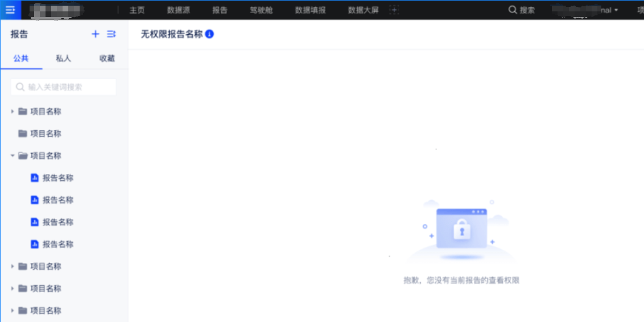
Task: Collapse the opened third 项目名称 folder
Action: pos(13,156)
